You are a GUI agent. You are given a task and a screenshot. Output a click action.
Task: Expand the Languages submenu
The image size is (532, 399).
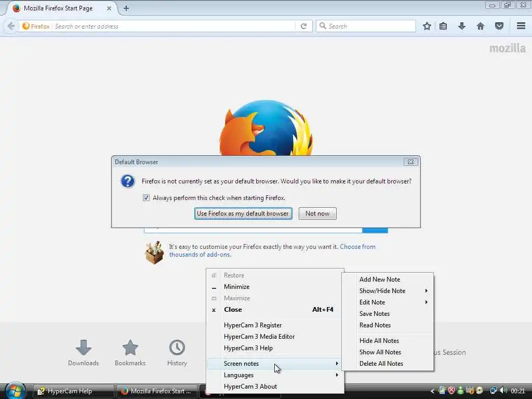[x=275, y=375]
